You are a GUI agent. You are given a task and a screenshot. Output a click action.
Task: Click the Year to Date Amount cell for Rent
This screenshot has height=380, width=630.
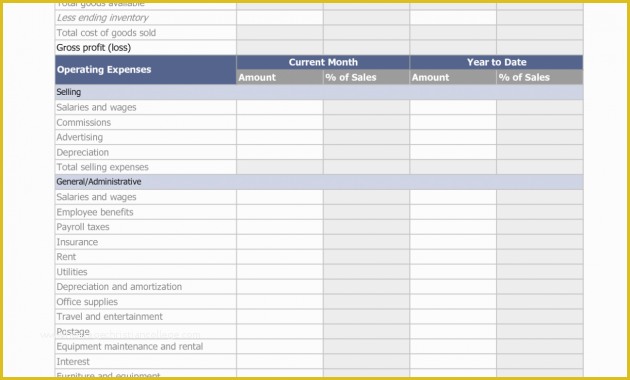[453, 257]
